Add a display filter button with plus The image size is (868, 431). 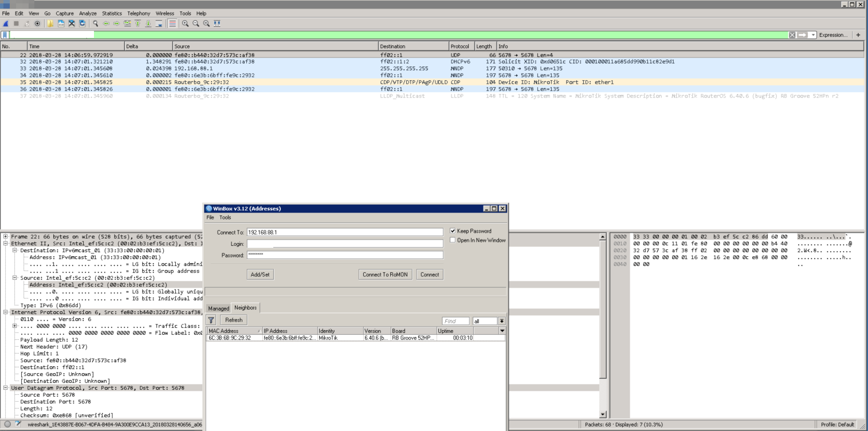[858, 35]
